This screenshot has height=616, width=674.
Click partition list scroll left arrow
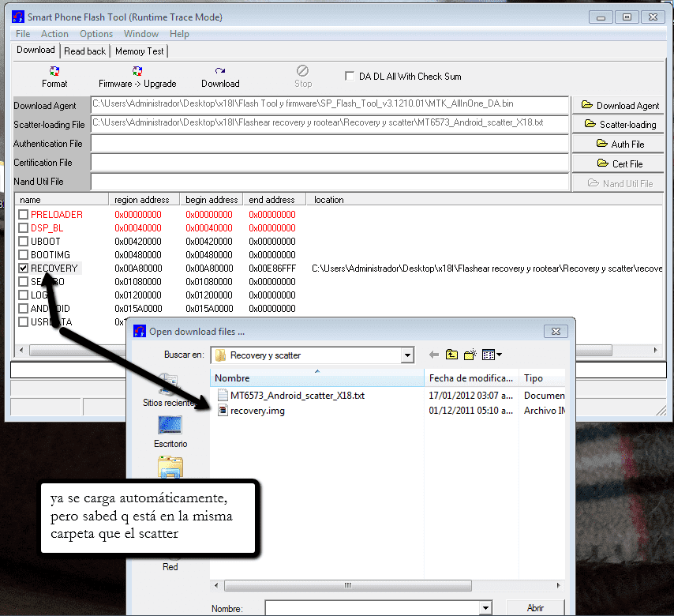point(21,350)
